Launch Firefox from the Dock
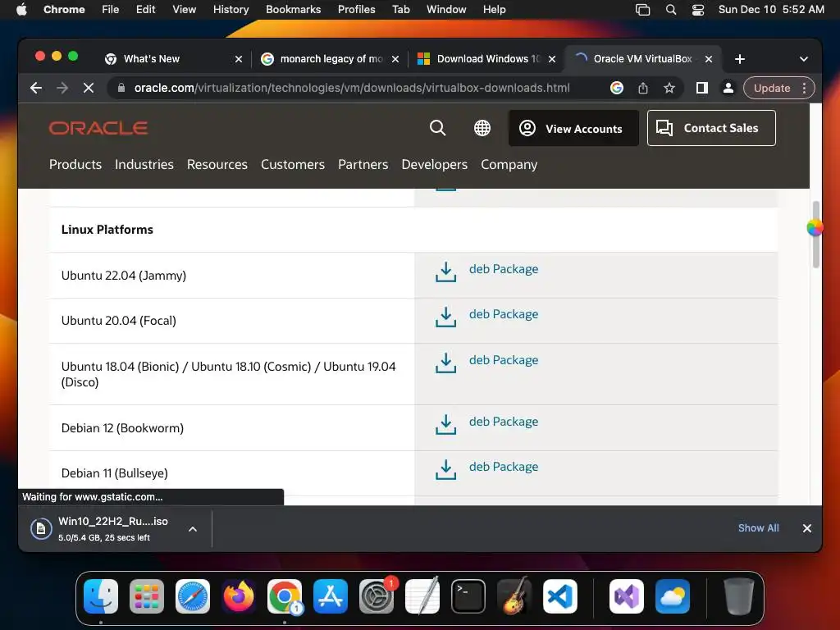Viewport: 840px width, 630px height. point(239,596)
